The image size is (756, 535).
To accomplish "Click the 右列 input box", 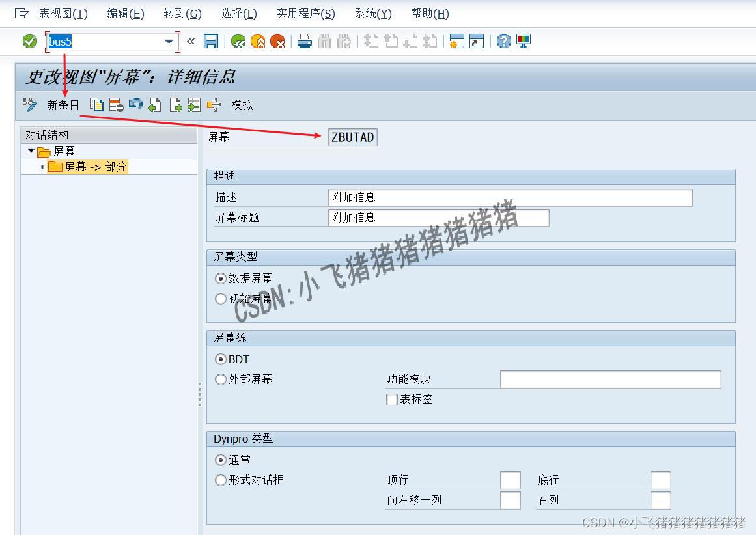I will 660,501.
